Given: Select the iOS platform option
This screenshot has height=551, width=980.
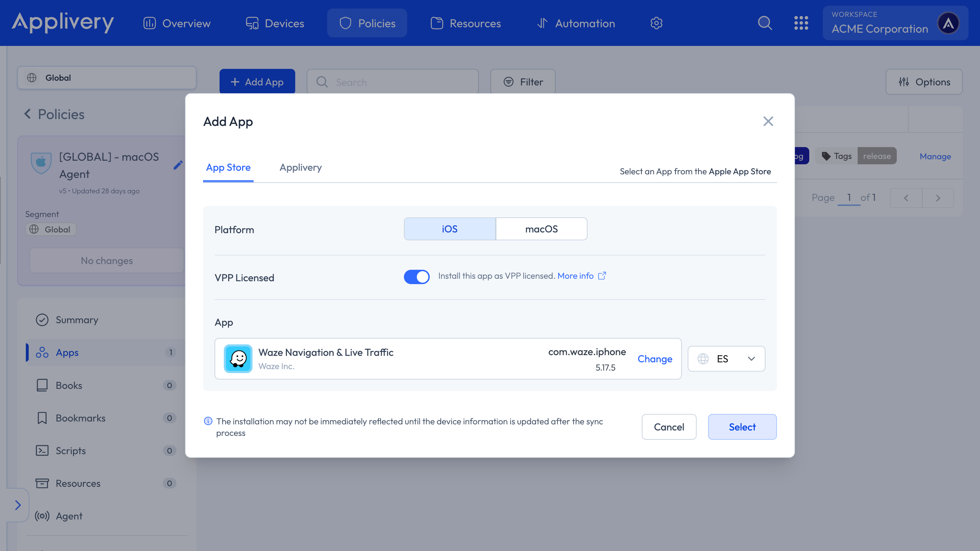Looking at the screenshot, I should pos(449,229).
